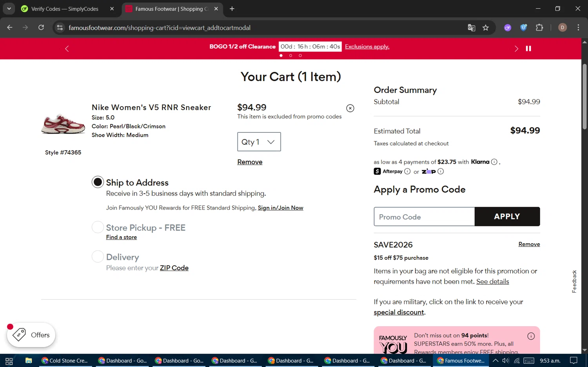Open the Extensions puzzle icon
The width and height of the screenshot is (588, 367).
pos(539,27)
